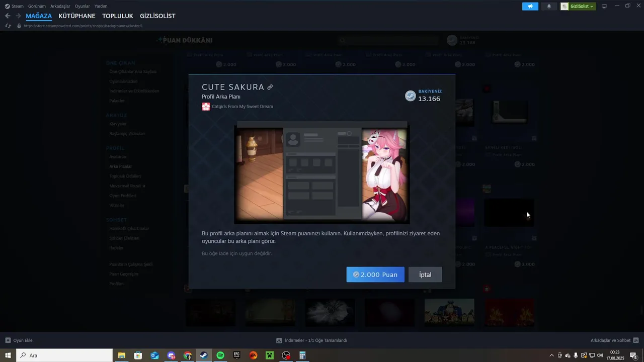Open the Arkadaşlar menu

coord(60,6)
